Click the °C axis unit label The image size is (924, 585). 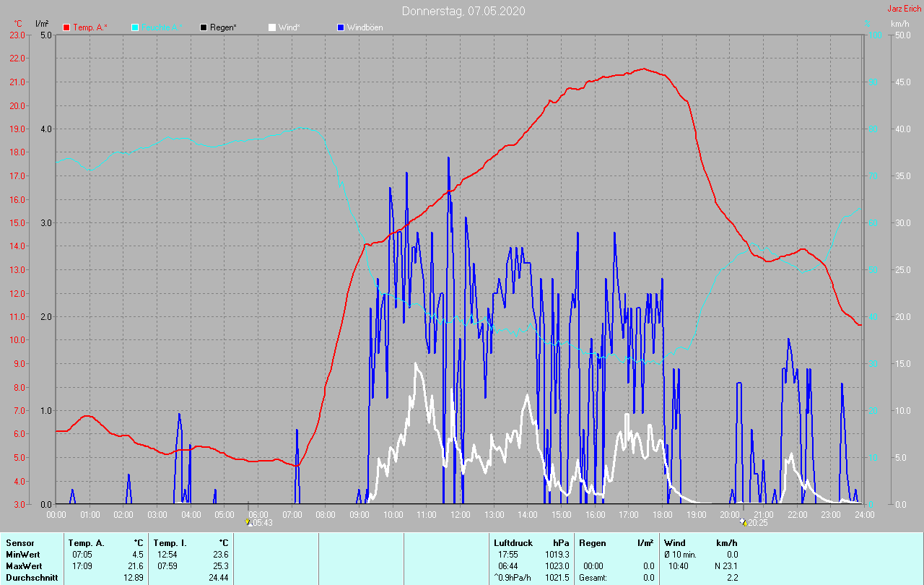click(18, 24)
